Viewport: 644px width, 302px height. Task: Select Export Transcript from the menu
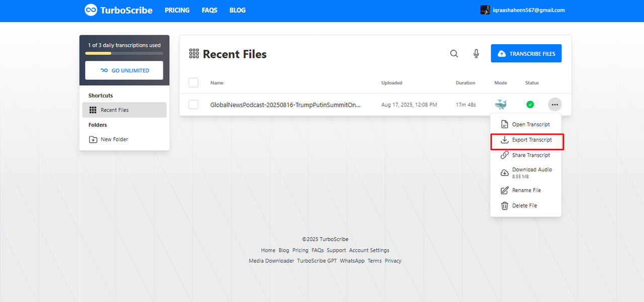point(531,140)
